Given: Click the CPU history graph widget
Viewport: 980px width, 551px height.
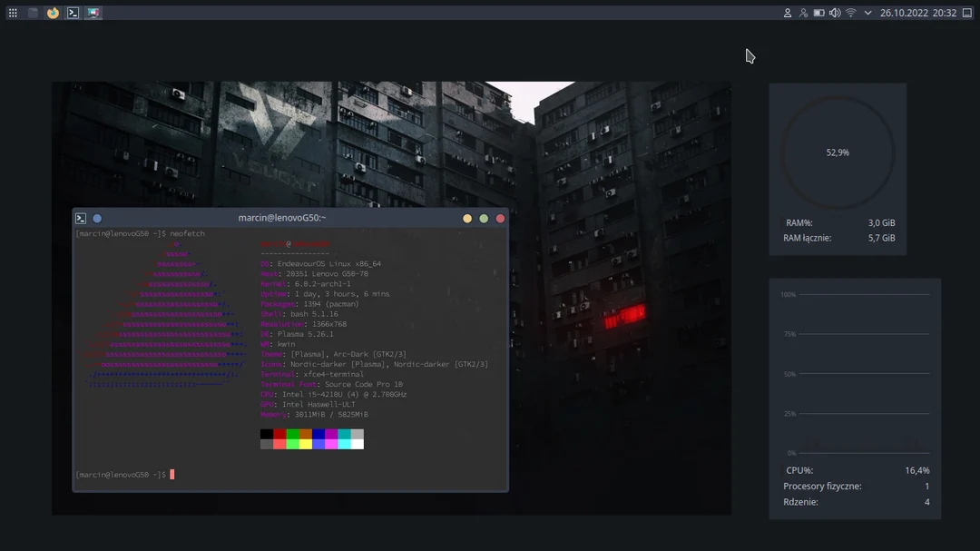Looking at the screenshot, I should click(x=855, y=372).
